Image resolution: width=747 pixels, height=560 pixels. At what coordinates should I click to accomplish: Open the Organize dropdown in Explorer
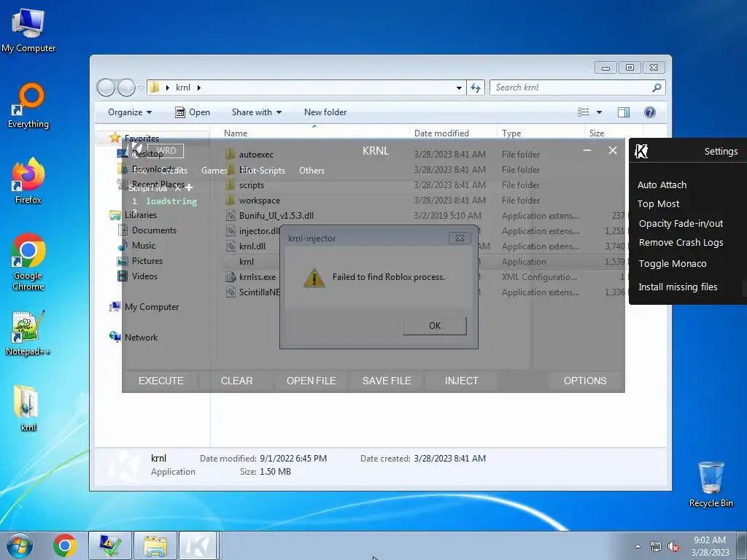[x=130, y=112]
